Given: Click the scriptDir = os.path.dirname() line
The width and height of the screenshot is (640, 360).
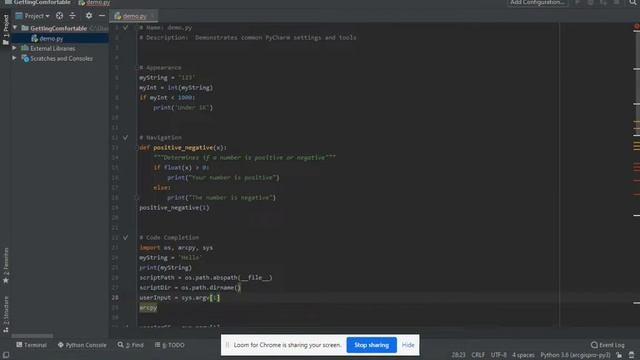Looking at the screenshot, I should (190, 287).
